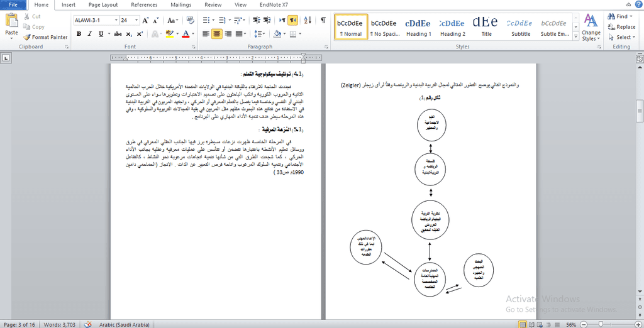The width and height of the screenshot is (644, 328).
Task: Apply the Subtitle style
Action: tap(521, 26)
